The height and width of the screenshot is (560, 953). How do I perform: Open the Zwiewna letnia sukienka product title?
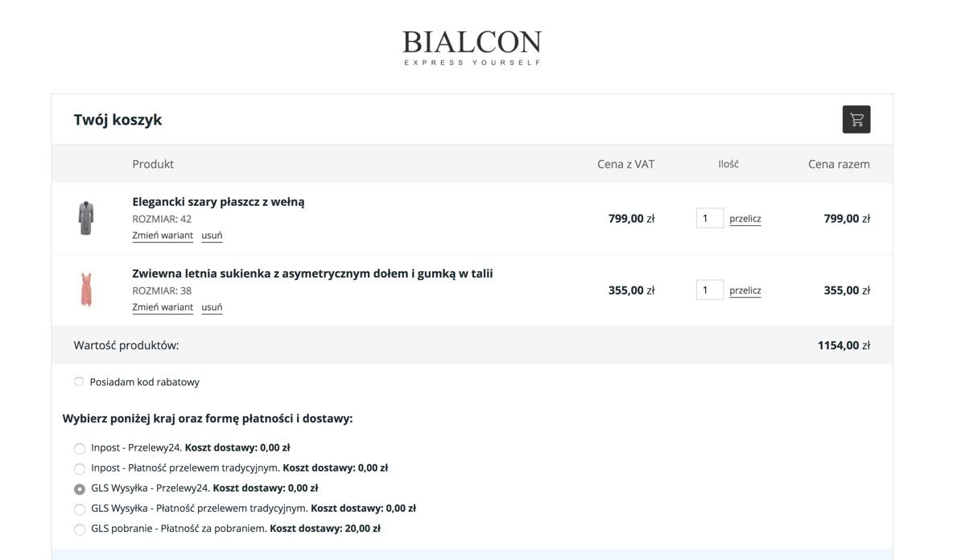312,274
